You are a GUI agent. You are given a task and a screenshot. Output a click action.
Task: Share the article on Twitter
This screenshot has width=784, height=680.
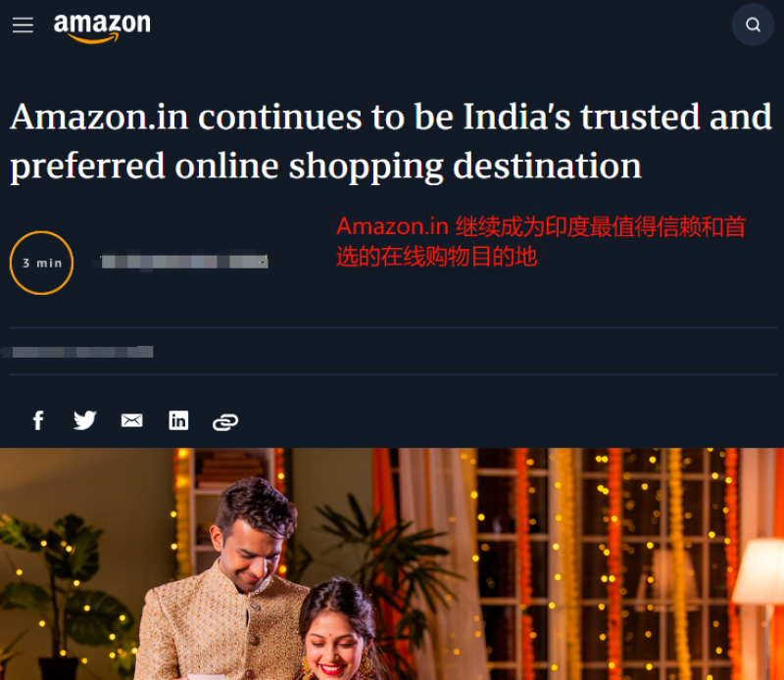[85, 420]
